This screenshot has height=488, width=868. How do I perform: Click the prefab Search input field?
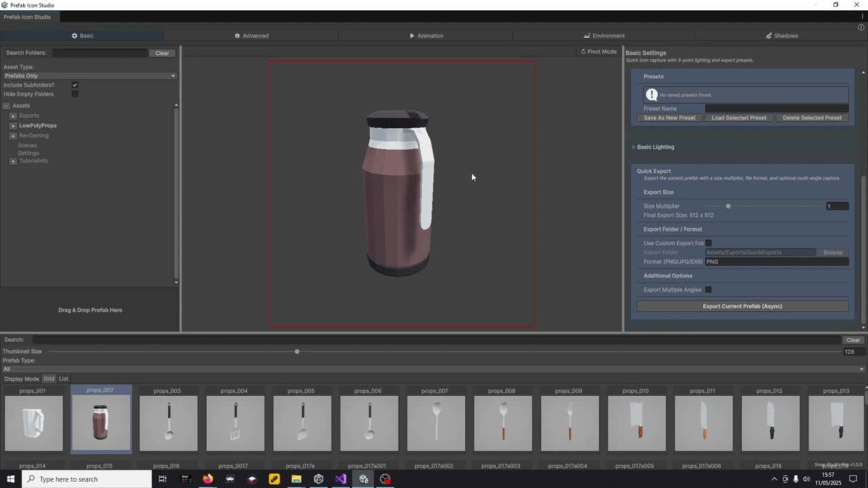(x=437, y=340)
